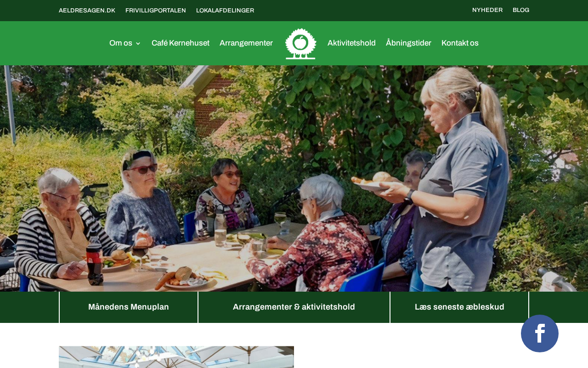Open the Facebook page icon
The height and width of the screenshot is (368, 588).
[x=540, y=333]
